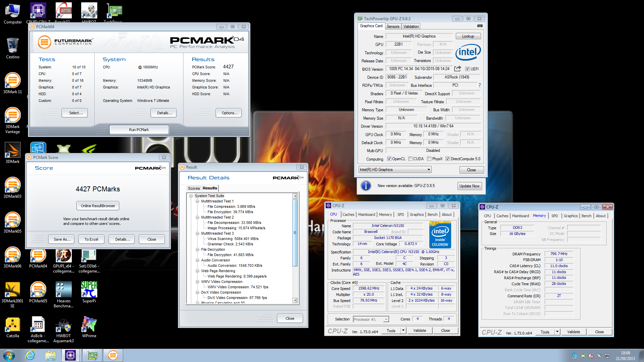Click the Options... button in PCMark04
Image resolution: width=644 pixels, height=362 pixels.
point(229,113)
